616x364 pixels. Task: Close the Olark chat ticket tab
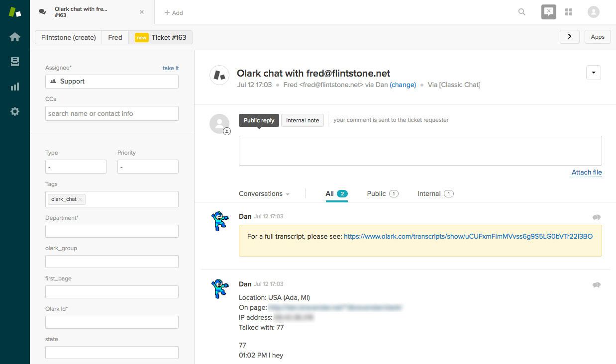142,12
